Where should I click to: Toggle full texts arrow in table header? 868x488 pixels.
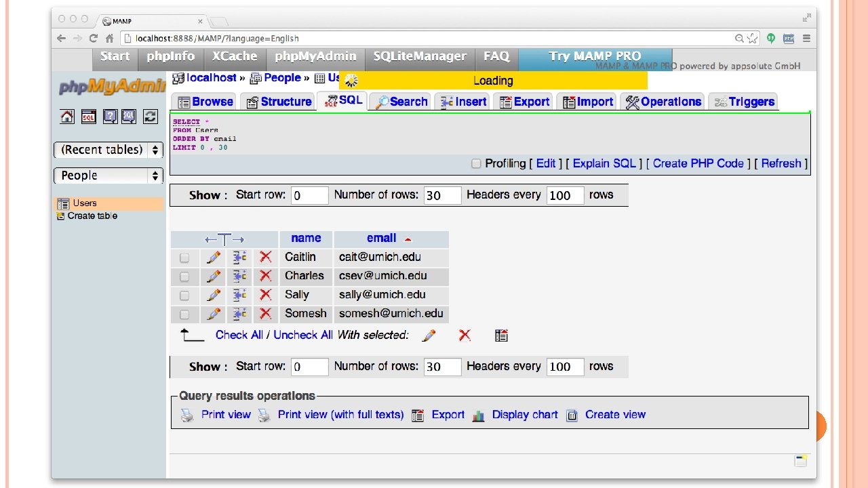tap(224, 239)
